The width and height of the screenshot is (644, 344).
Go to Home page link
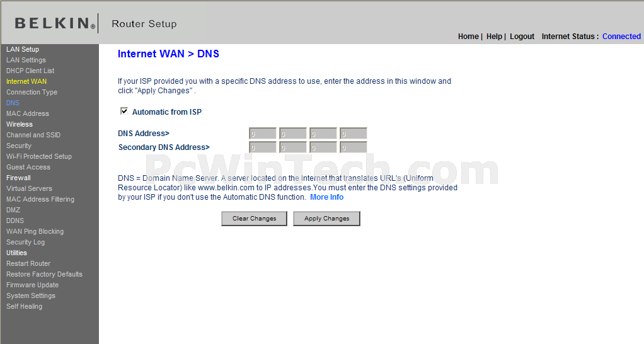tap(468, 37)
